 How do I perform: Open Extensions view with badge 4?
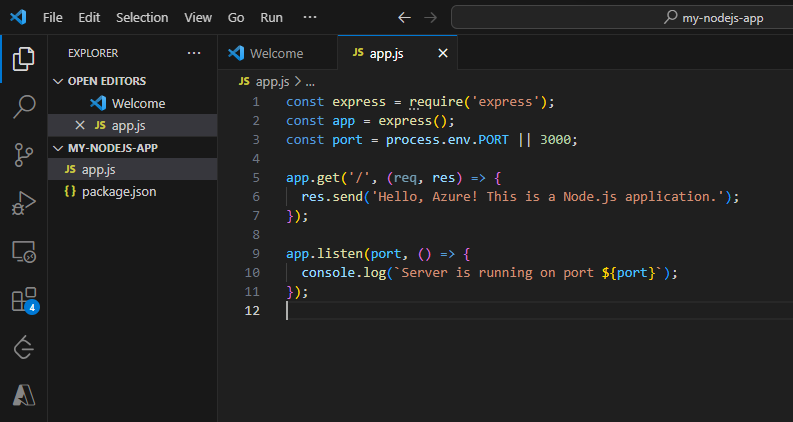coord(23,300)
